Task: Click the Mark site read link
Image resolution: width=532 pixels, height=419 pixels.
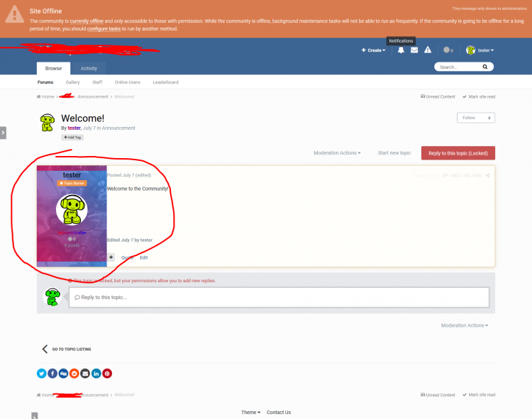Action: point(479,96)
